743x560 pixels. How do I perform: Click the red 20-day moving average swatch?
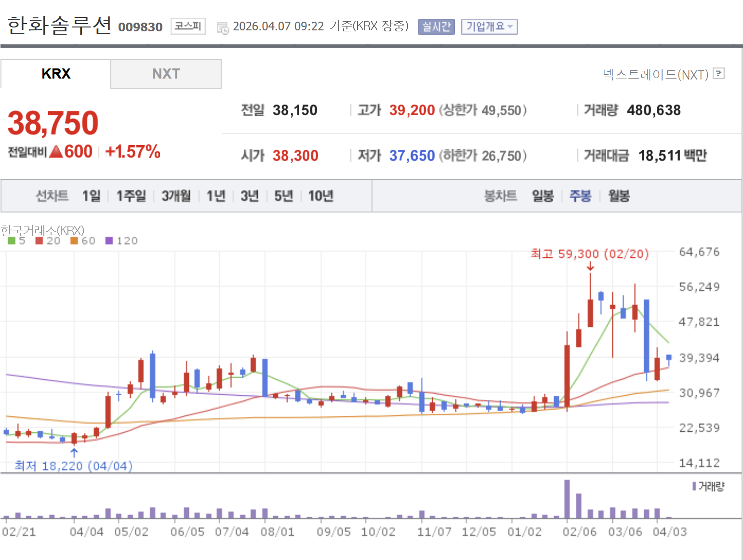click(40, 240)
